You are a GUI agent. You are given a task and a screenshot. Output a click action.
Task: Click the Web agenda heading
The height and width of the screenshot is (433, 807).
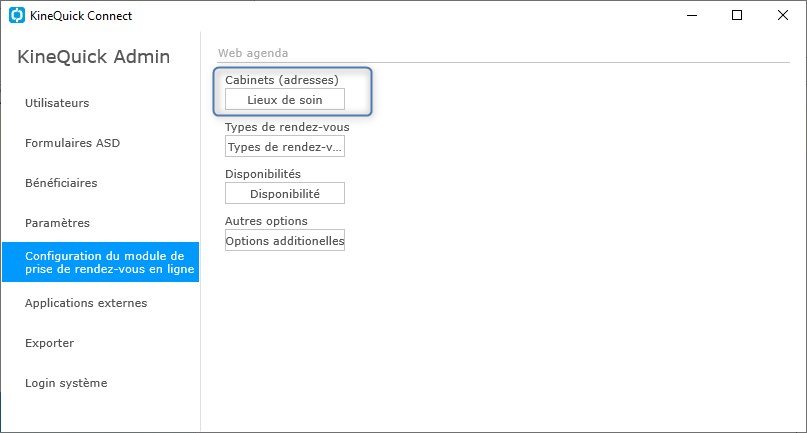click(253, 53)
